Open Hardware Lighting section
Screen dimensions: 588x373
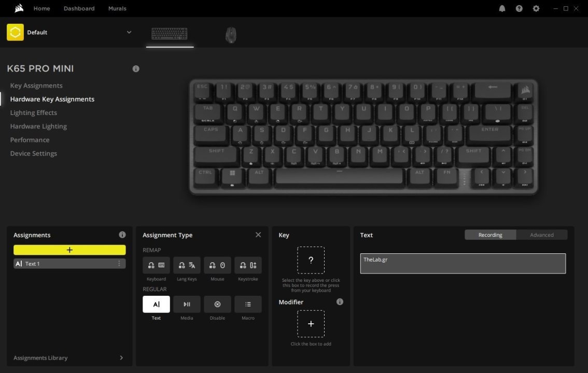(x=38, y=126)
